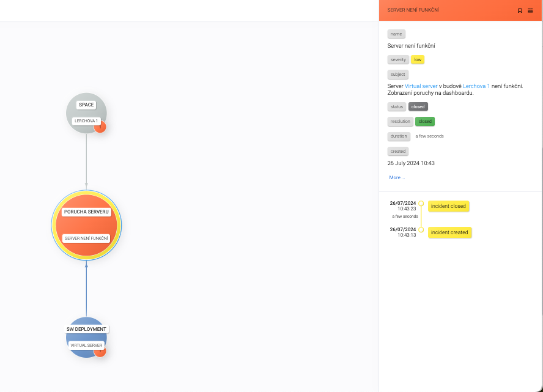Click the orange badge on Virtual Server node
This screenshot has width=543, height=392.
click(100, 351)
